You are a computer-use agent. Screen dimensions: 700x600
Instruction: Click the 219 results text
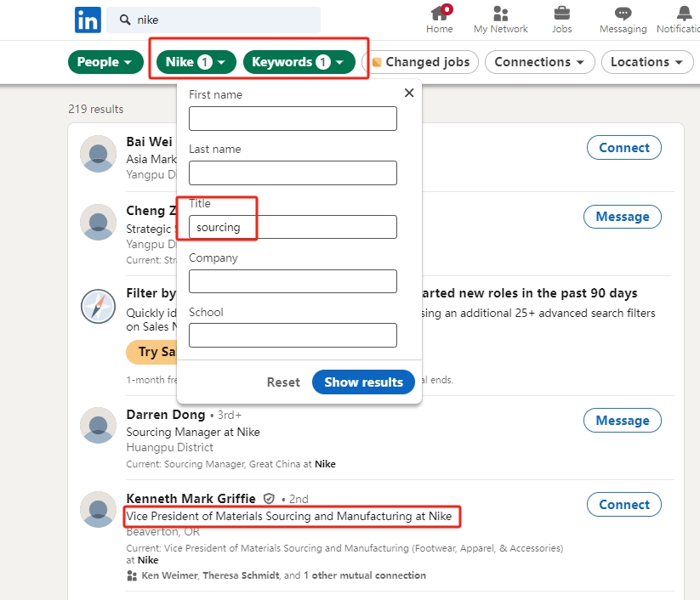coord(95,109)
